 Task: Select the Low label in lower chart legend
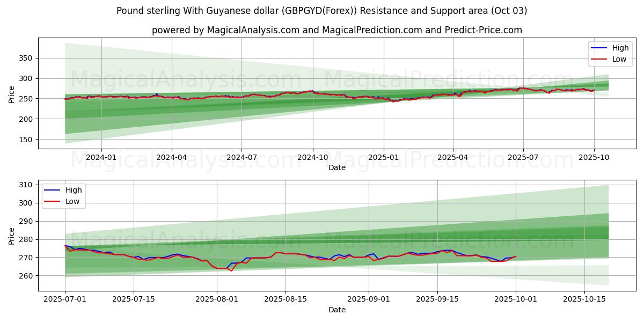coord(72,201)
